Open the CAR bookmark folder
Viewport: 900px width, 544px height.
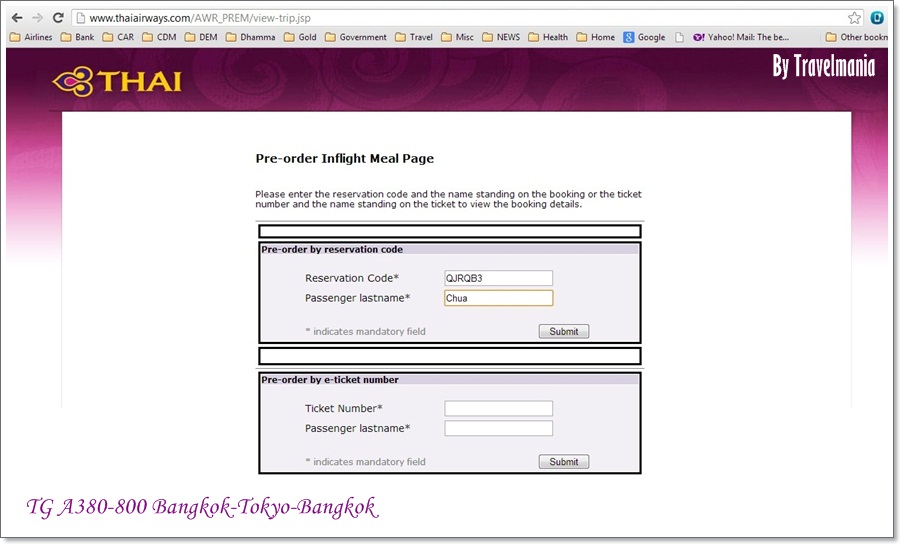tap(118, 37)
